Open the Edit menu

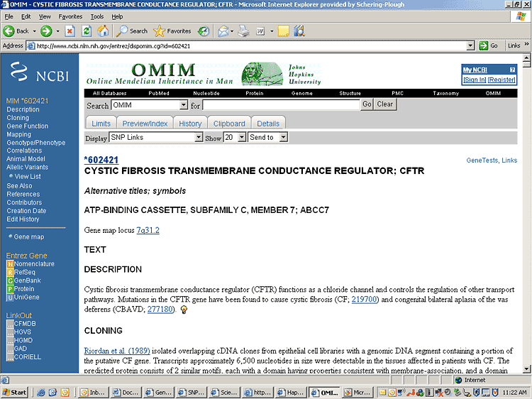pyautogui.click(x=26, y=16)
